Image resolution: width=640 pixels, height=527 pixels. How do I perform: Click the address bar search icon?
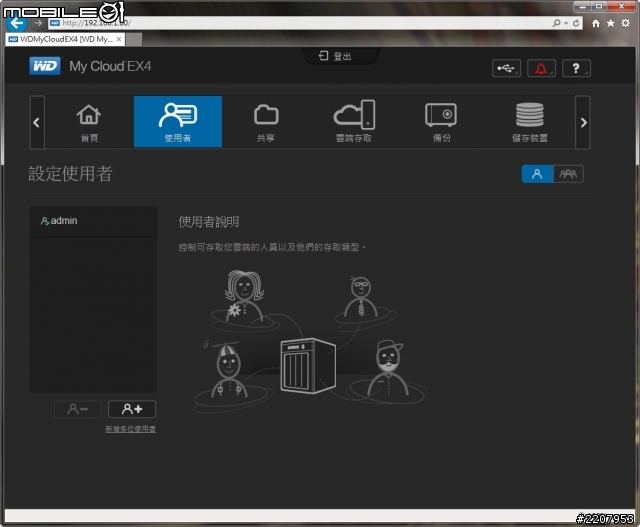[x=556, y=23]
